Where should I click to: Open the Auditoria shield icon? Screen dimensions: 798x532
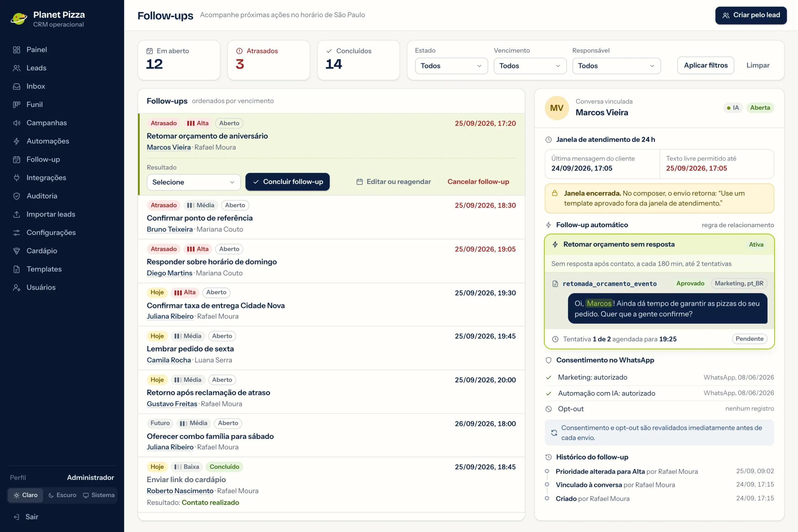click(17, 196)
